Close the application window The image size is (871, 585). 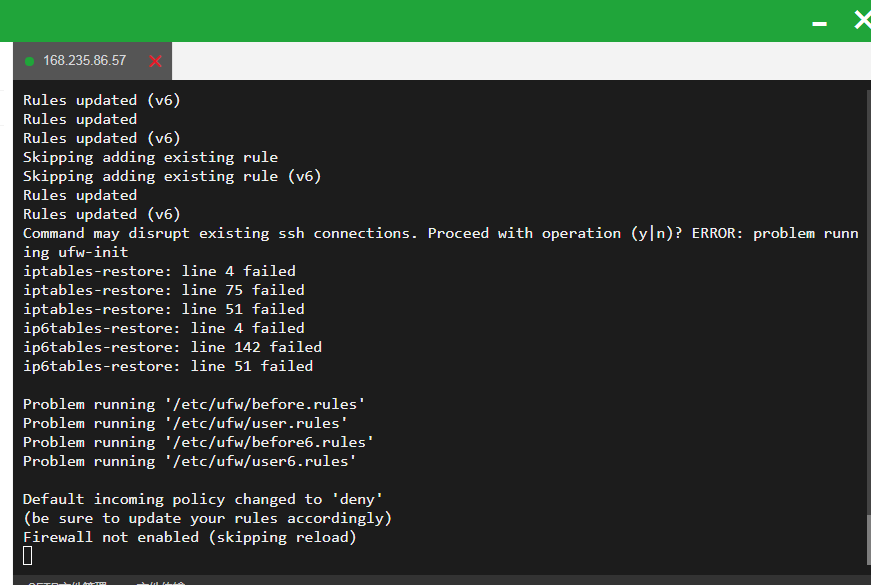click(863, 20)
